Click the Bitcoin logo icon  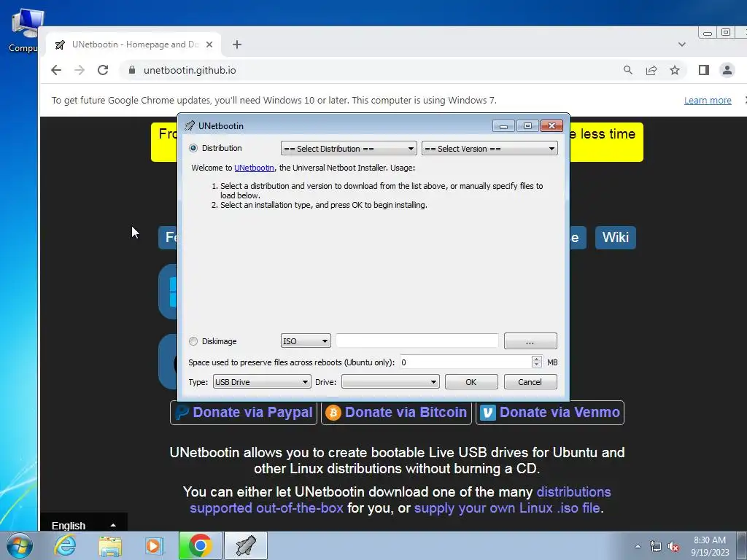[x=333, y=413]
